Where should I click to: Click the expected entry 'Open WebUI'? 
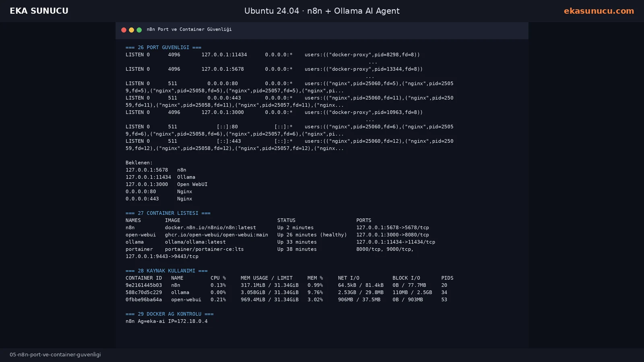192,185
